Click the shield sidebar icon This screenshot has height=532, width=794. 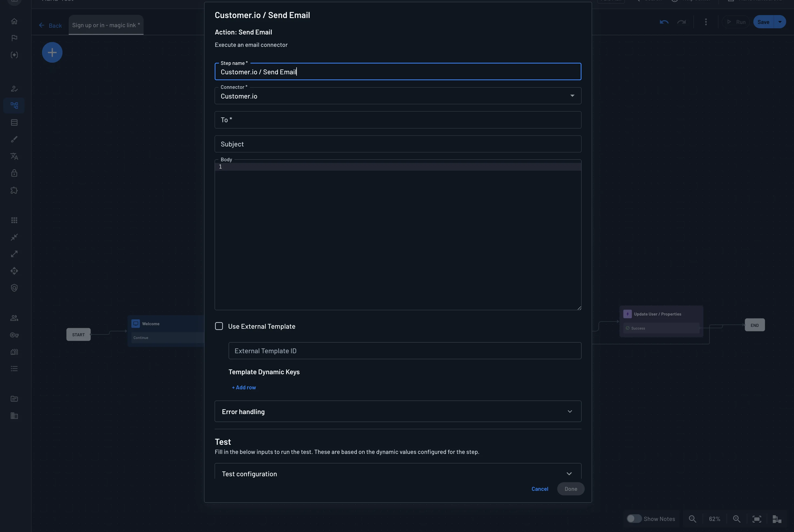(14, 288)
